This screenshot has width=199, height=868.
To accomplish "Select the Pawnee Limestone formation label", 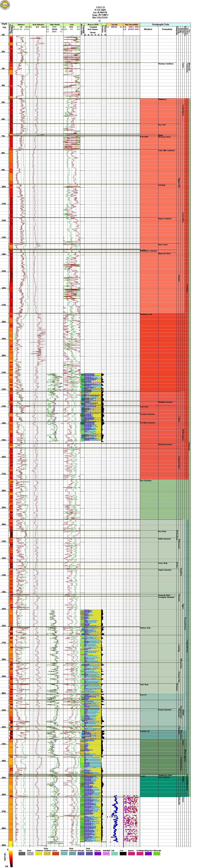I will tap(165, 710).
